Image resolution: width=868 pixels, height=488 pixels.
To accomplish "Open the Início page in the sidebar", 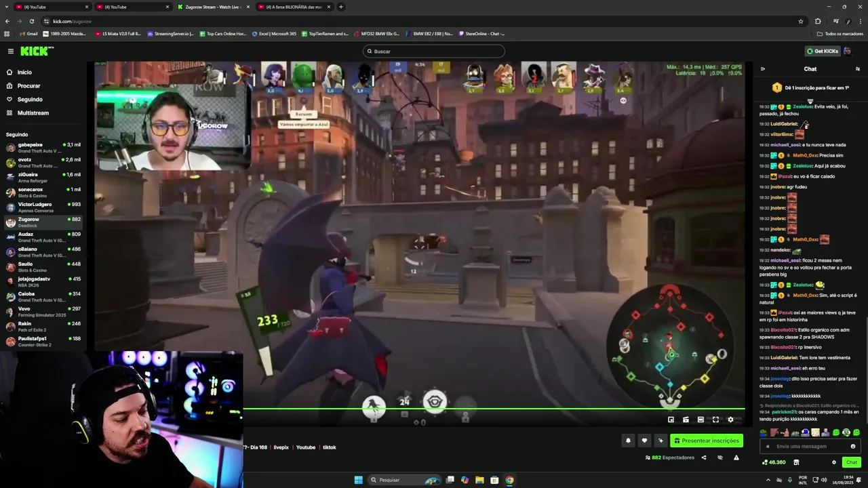I will pos(24,72).
